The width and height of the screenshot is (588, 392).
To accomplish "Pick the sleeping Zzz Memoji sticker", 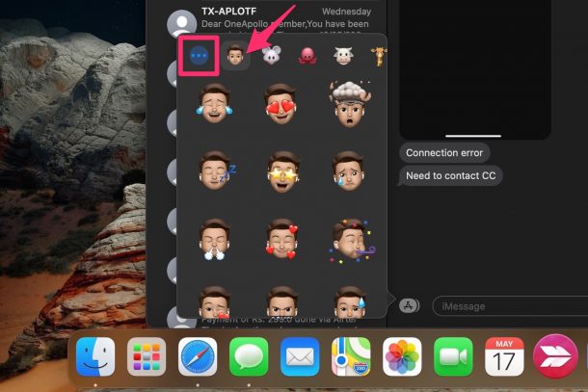I will point(216,170).
